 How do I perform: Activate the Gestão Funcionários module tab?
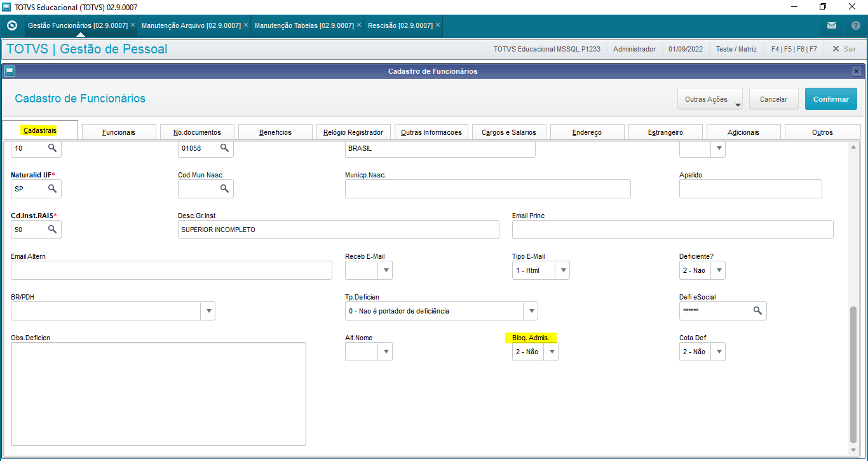coord(78,25)
